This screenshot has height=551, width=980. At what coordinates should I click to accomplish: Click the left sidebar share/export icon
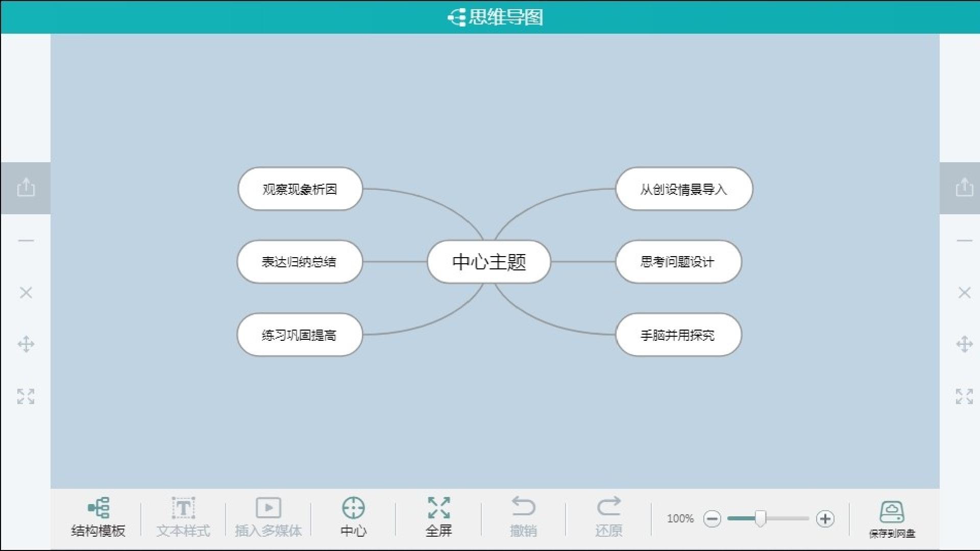coord(26,187)
